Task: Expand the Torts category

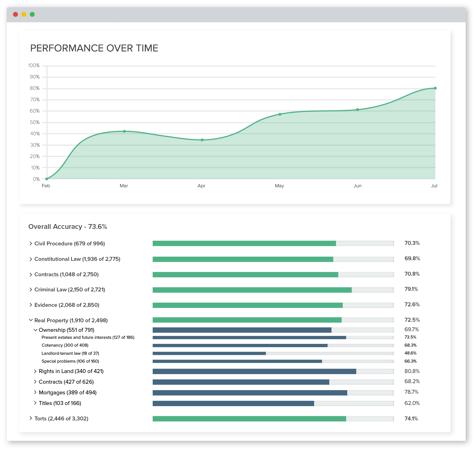Action: coord(31,418)
